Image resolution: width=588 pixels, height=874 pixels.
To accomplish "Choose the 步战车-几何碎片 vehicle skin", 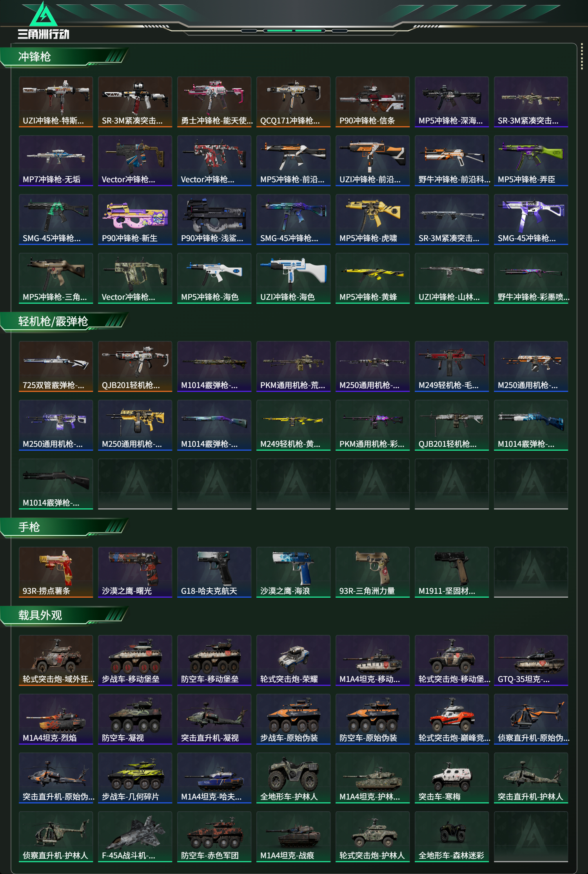I will tap(135, 778).
